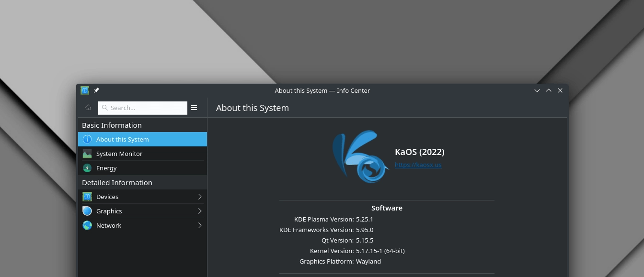The image size is (644, 277).
Task: Click the window title About this System — Info Center
Action: click(x=322, y=90)
